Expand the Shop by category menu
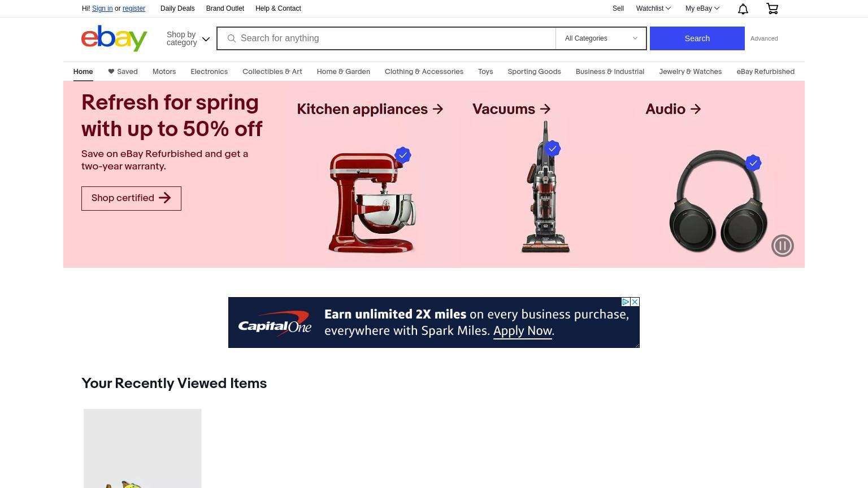Screen dimensions: 868x488 click(x=188, y=38)
